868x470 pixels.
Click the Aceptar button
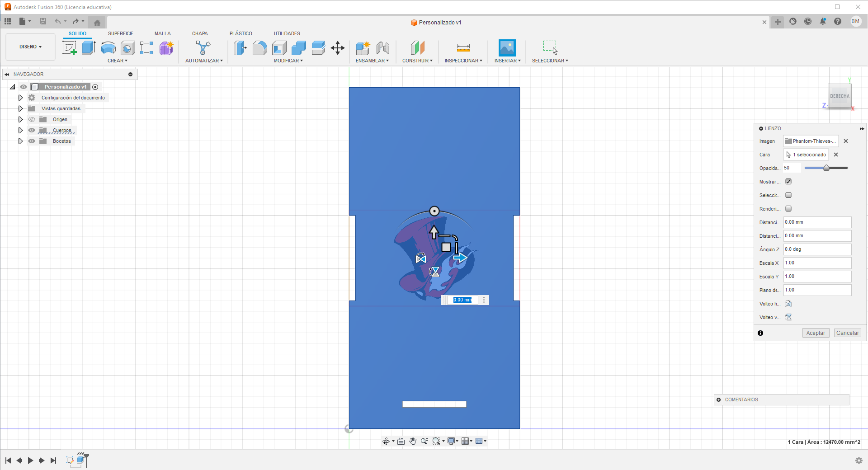[816, 333]
